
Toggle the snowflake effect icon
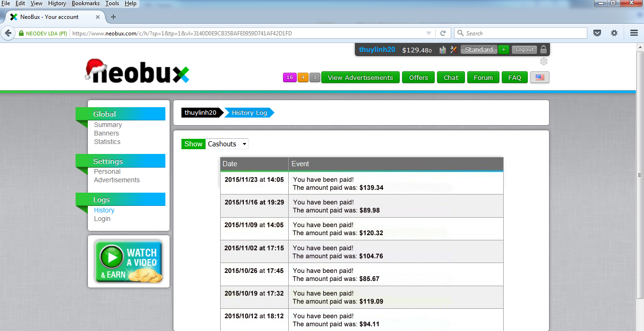(x=544, y=61)
